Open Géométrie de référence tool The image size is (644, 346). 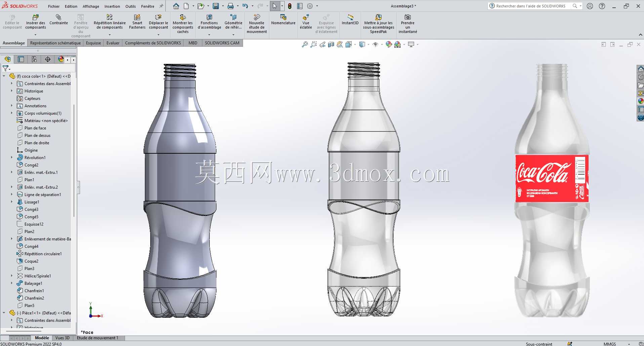233,22
